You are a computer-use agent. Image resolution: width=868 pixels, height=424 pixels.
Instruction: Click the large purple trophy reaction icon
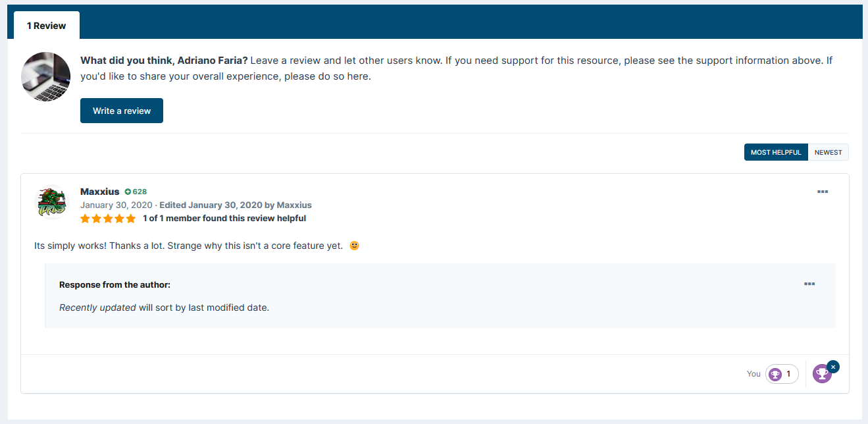(821, 375)
